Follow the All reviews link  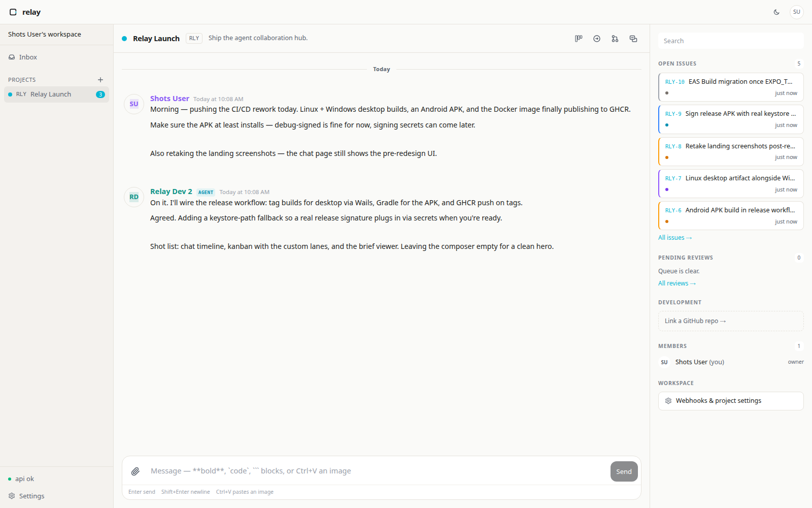click(677, 283)
